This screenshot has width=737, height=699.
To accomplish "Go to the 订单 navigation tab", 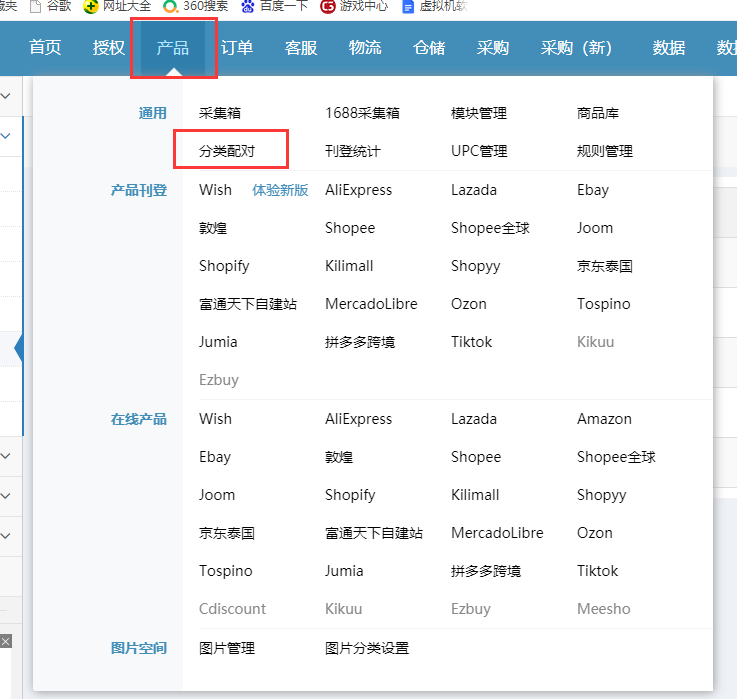I will (x=237, y=47).
